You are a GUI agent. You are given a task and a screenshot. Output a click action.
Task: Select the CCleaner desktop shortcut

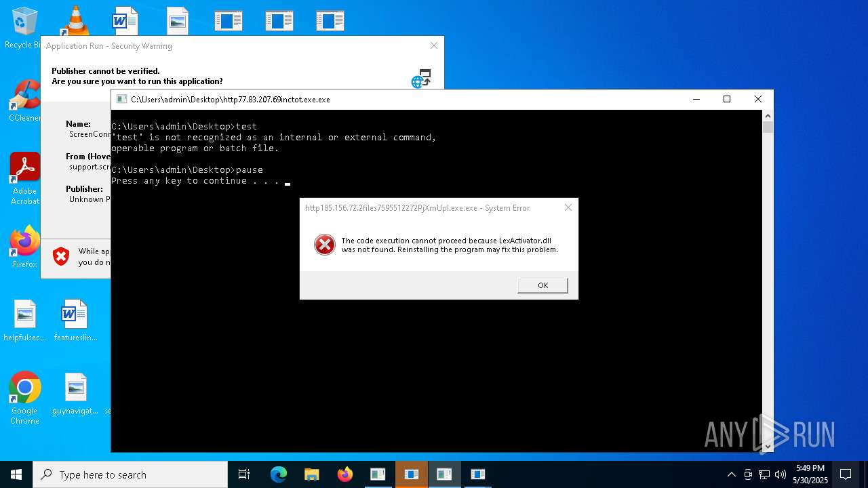24,100
